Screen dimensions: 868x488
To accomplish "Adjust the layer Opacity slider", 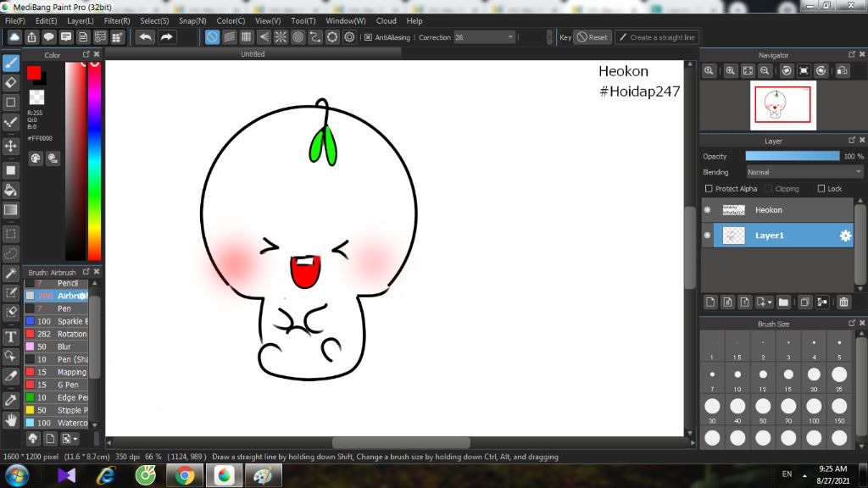I will click(793, 157).
